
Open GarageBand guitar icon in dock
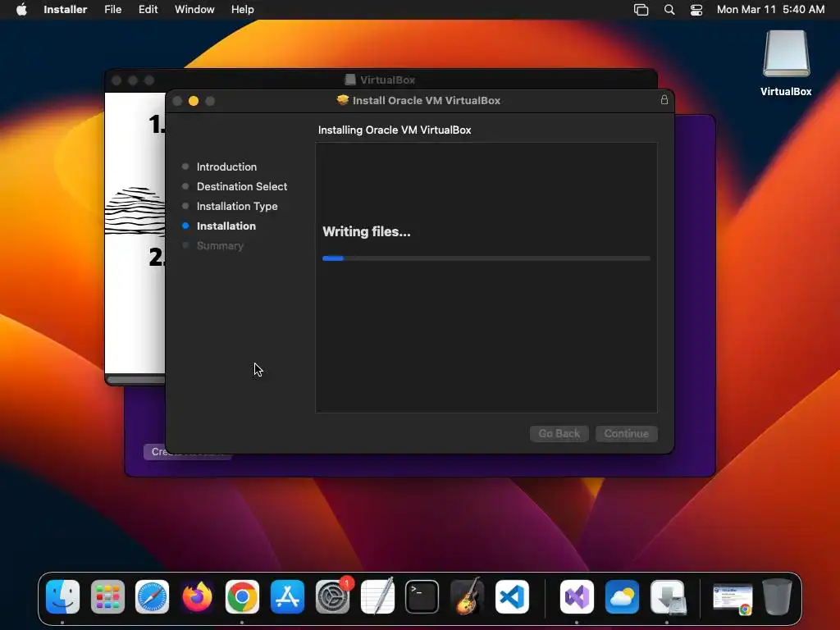pos(467,597)
